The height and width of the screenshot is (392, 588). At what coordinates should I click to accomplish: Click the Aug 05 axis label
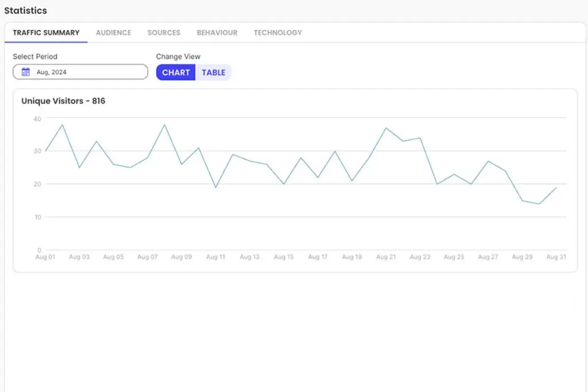[x=113, y=257]
